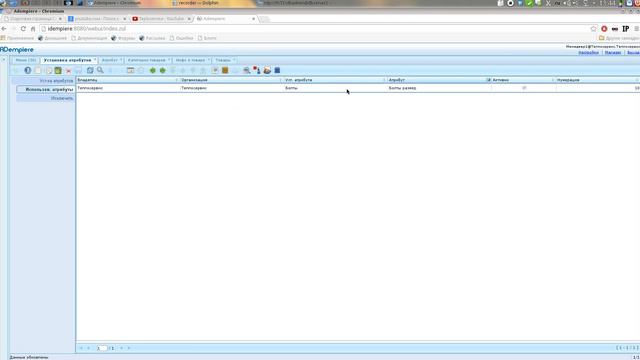
Task: Open the Chromium hamburger menu
Action: tap(636, 29)
